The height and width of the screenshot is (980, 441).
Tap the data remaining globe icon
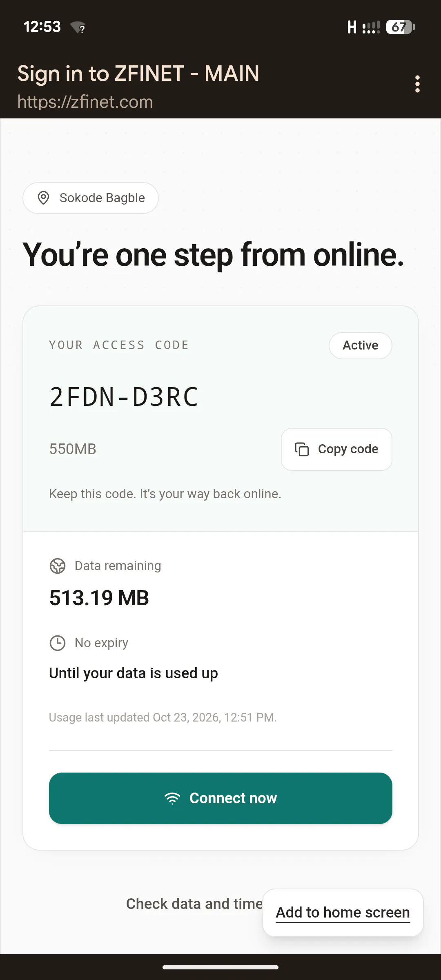tap(58, 566)
